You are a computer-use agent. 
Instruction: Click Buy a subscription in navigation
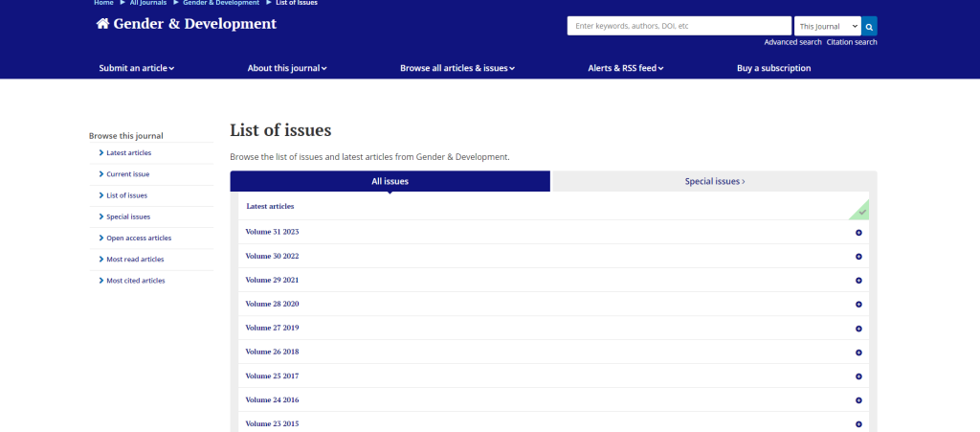pos(773,68)
